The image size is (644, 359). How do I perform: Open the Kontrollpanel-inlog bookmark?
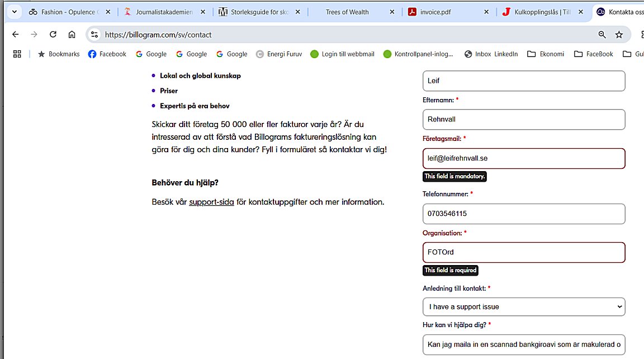pyautogui.click(x=418, y=54)
